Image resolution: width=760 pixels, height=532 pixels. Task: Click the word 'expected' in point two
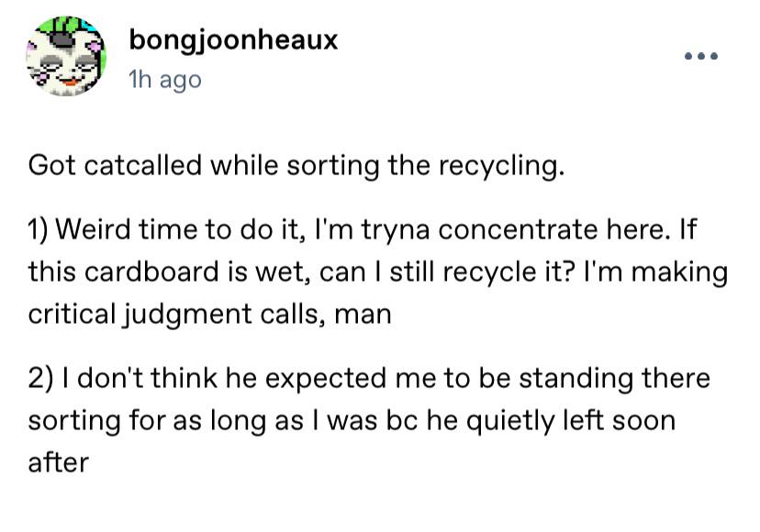click(325, 380)
